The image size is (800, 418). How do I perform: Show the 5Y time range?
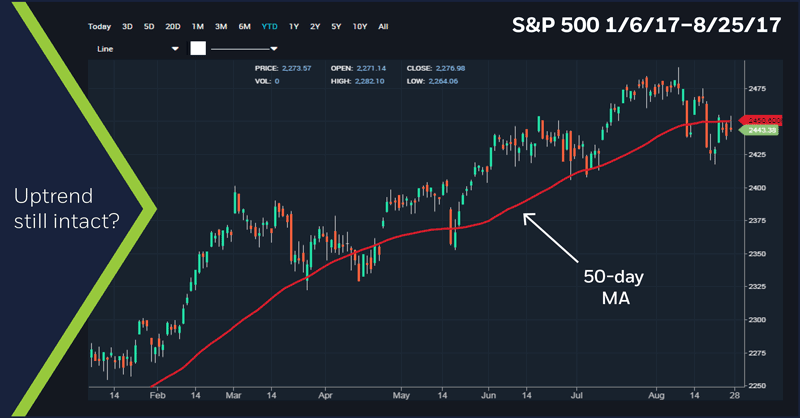(338, 26)
